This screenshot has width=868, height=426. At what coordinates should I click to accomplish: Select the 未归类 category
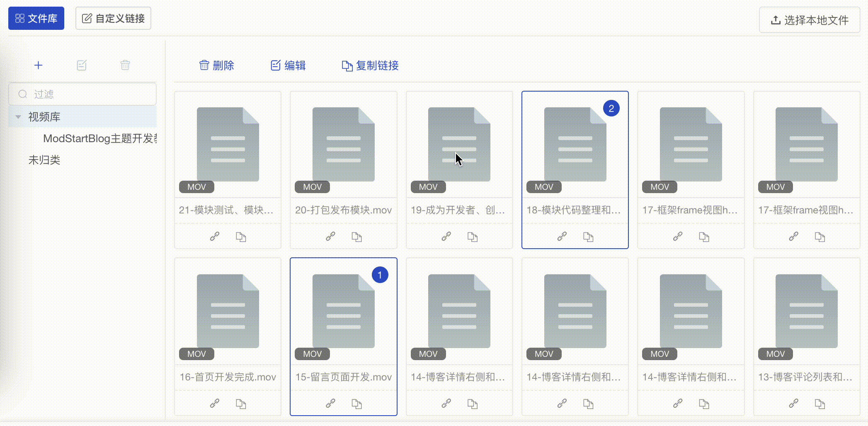click(x=44, y=160)
